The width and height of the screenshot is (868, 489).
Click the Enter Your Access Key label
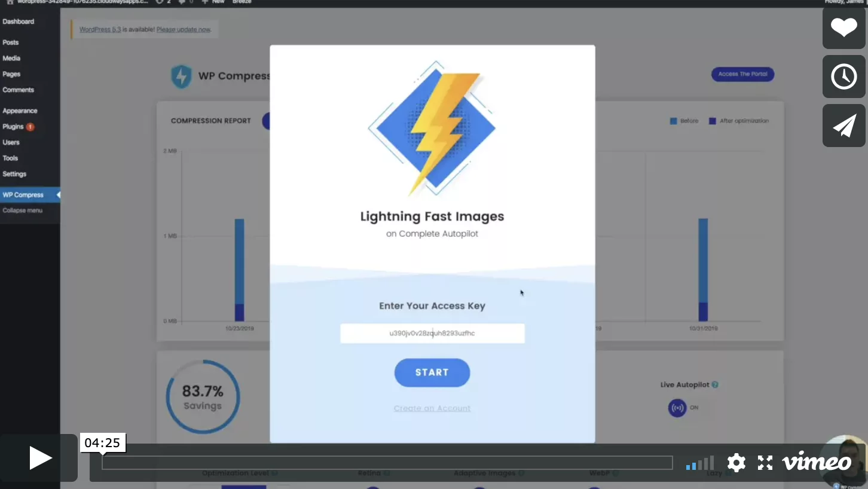point(432,306)
